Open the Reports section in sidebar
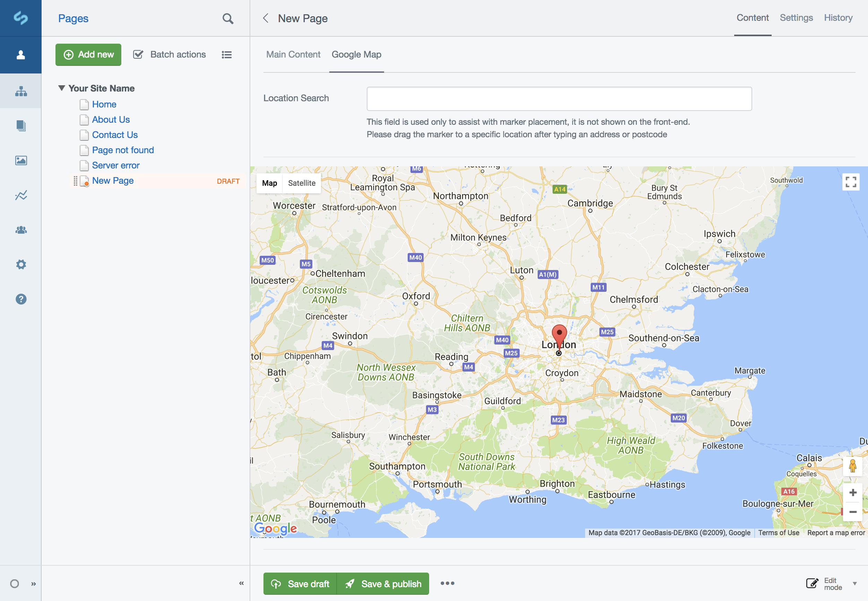This screenshot has width=868, height=601. tap(21, 195)
